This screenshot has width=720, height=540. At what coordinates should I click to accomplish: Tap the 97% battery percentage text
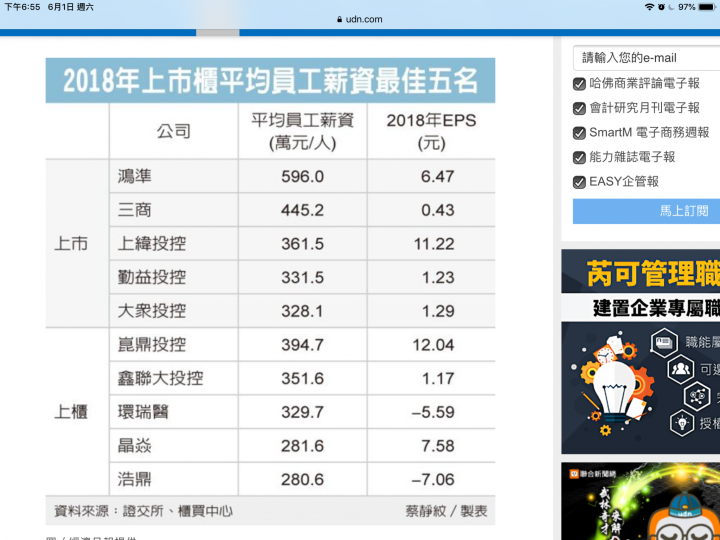(x=686, y=7)
